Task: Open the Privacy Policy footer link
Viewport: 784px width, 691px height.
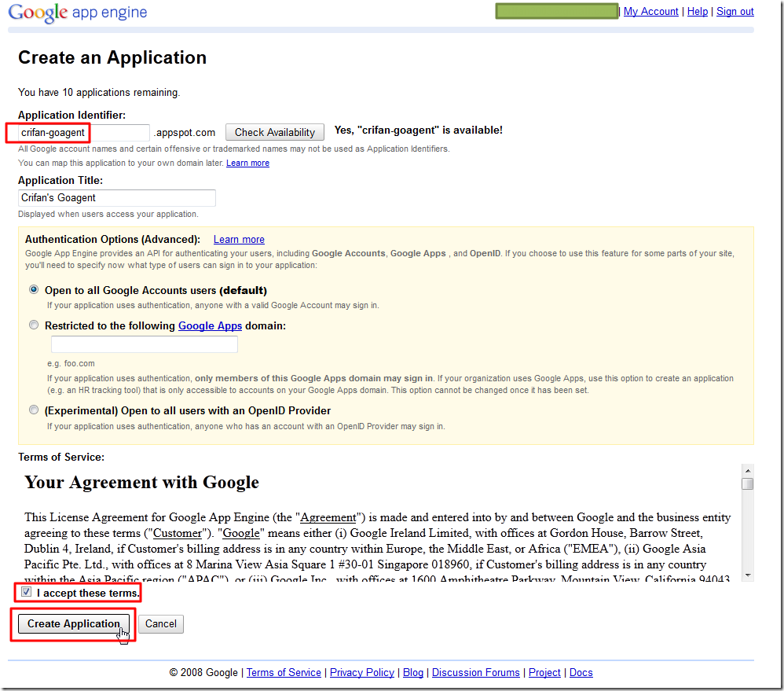Action: 362,672
